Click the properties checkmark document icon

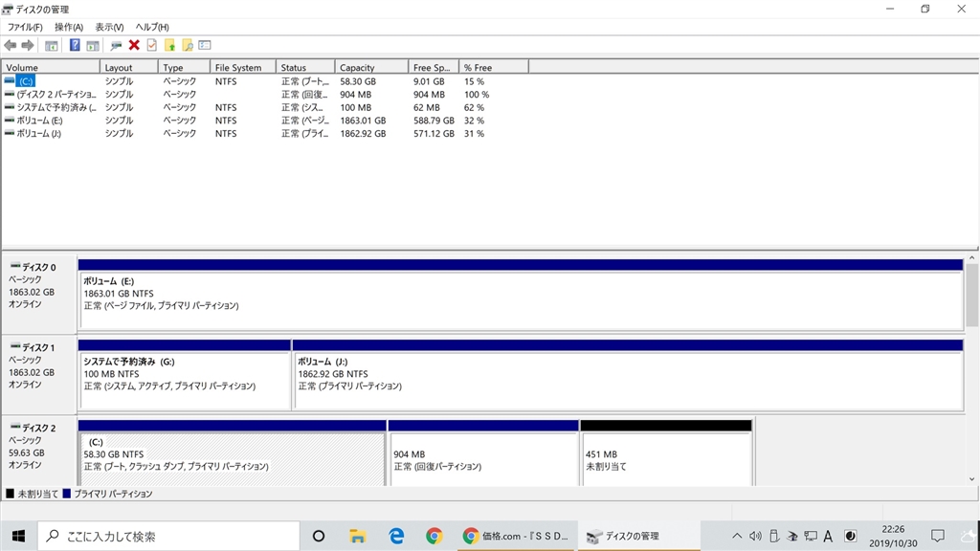pos(152,45)
